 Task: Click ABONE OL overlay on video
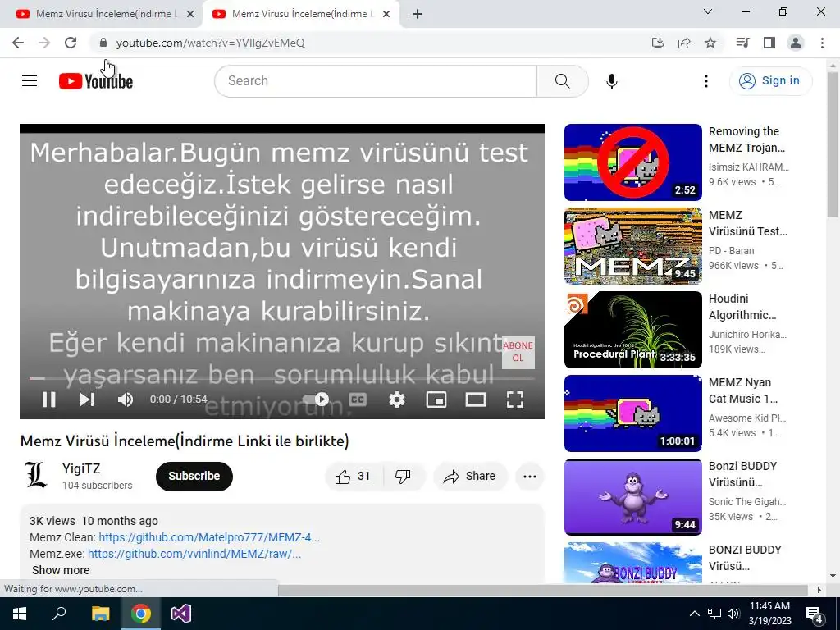point(518,352)
